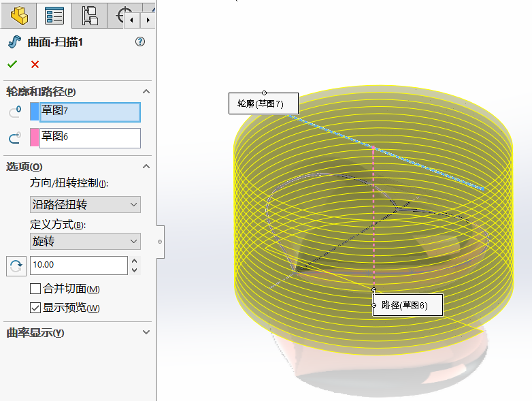Click the panel collapse handle on divider

pos(160,242)
